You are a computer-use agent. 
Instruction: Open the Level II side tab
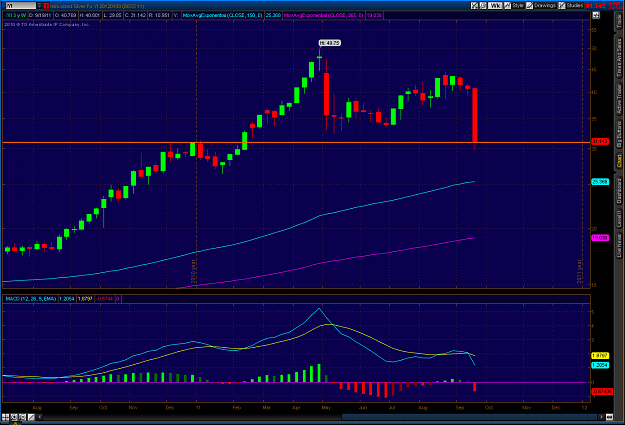(x=619, y=219)
